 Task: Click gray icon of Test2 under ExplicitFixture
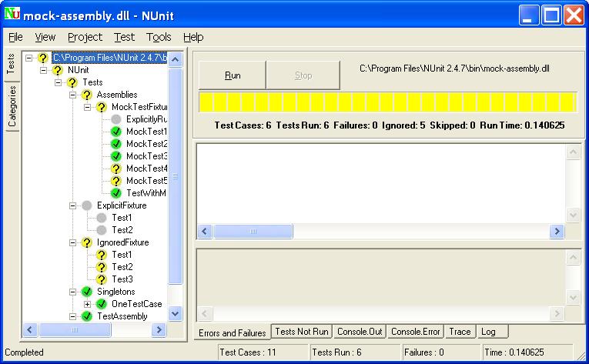[102, 230]
